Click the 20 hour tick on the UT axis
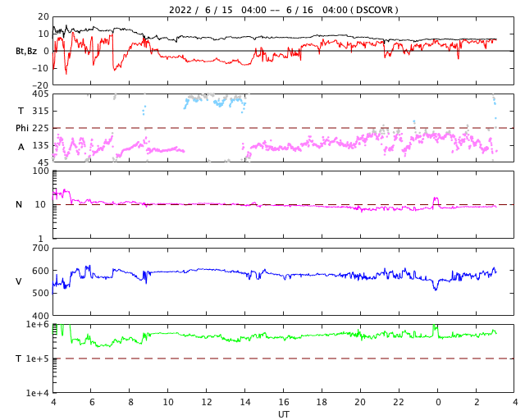Screen dimensions: 525x420 tap(360, 402)
